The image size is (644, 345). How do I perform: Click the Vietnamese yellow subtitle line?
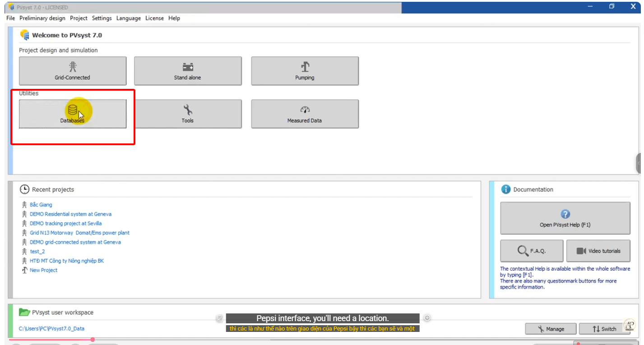pyautogui.click(x=322, y=328)
